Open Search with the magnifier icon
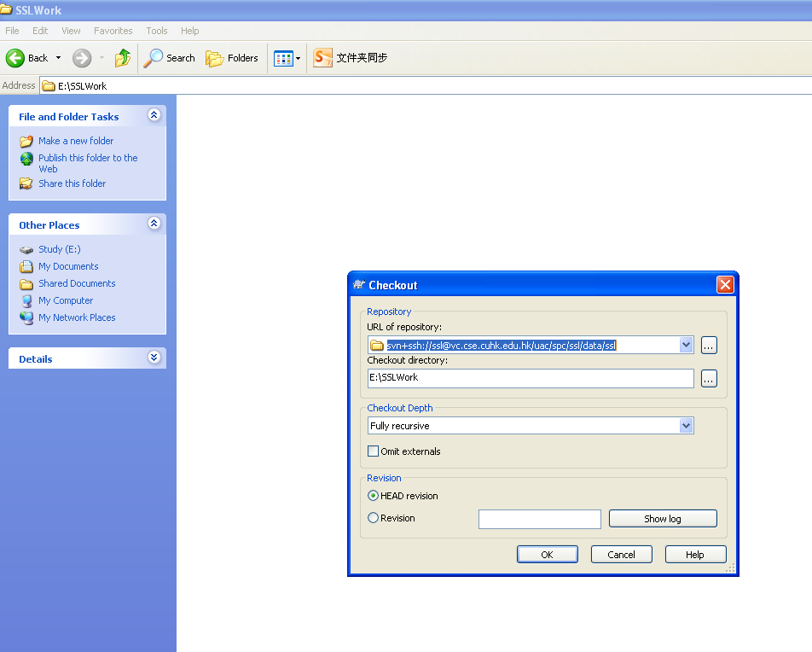Viewport: 812px width, 652px height. tap(154, 58)
